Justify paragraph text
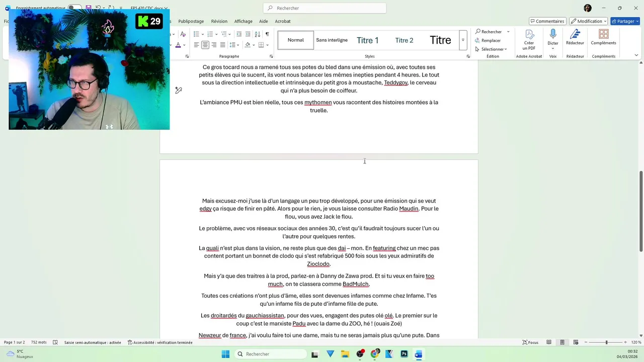The image size is (644, 362). [223, 45]
